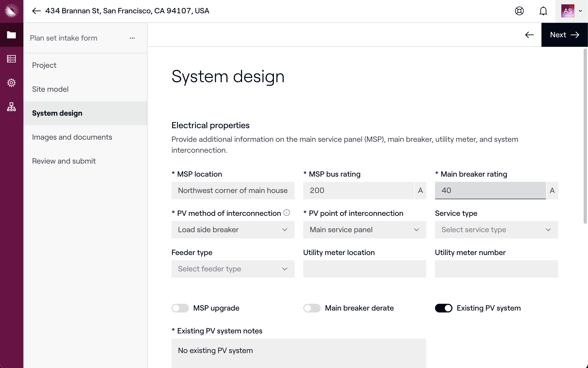
Task: Open the organization hierarchy icon in sidebar
Action: click(x=11, y=107)
